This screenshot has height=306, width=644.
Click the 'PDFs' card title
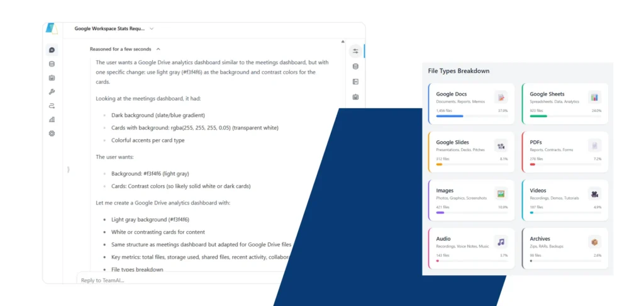click(x=536, y=142)
